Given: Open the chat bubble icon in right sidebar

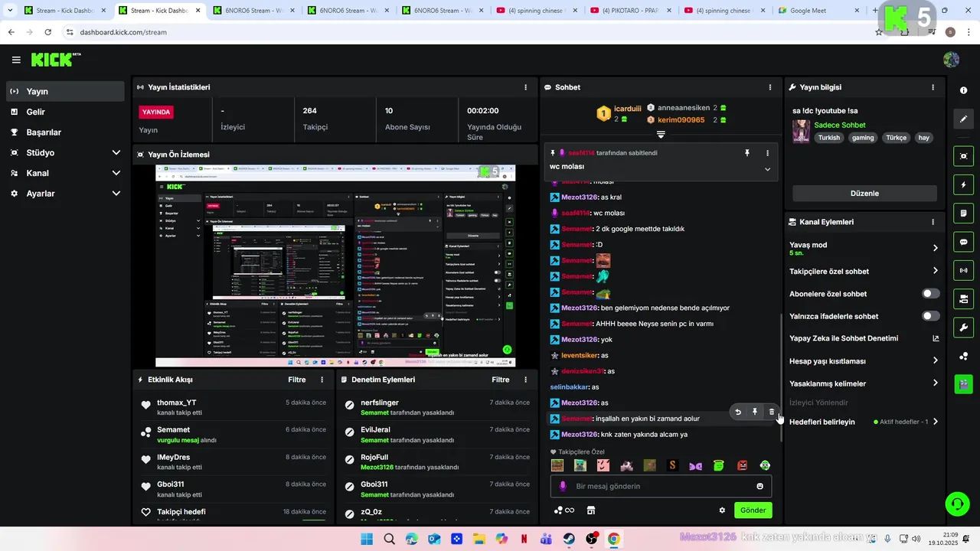Looking at the screenshot, I should (x=963, y=242).
